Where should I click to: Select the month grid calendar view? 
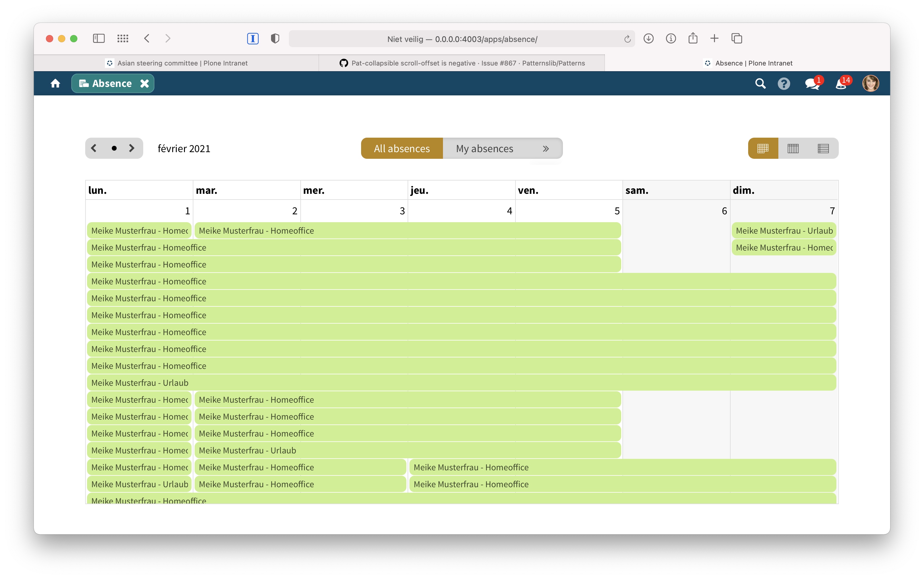(x=763, y=148)
